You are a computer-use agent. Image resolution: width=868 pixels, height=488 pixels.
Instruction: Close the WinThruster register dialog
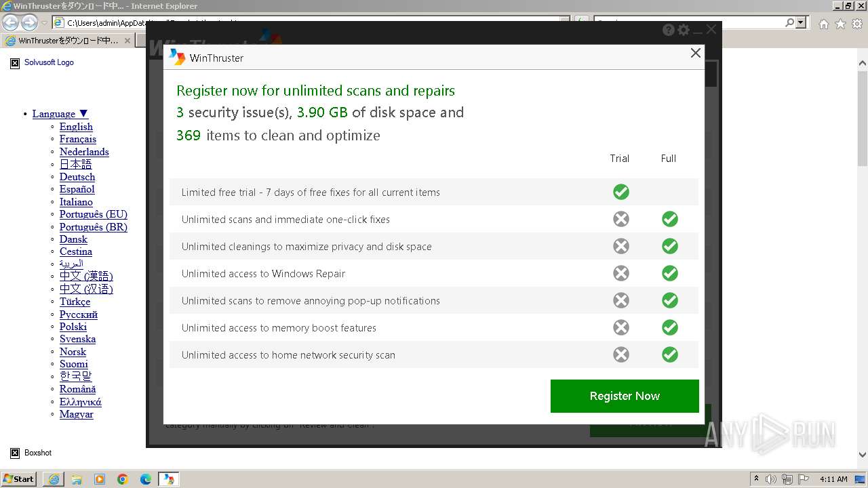point(695,53)
